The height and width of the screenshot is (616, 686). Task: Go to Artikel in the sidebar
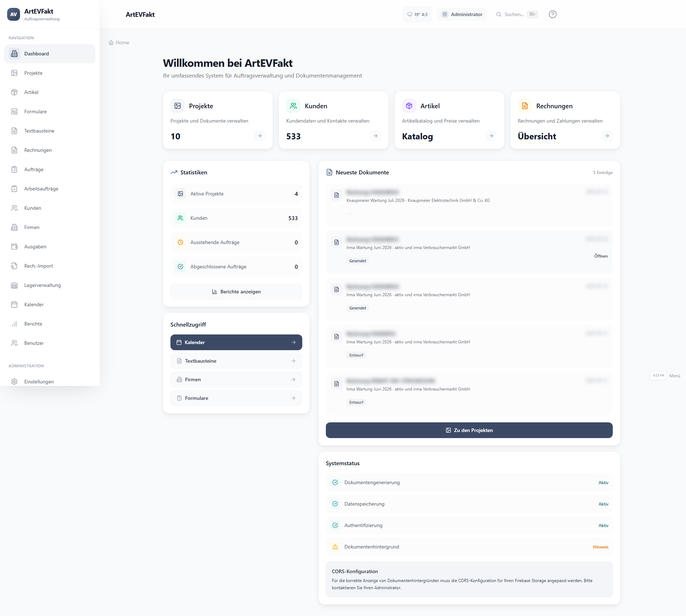pyautogui.click(x=50, y=92)
